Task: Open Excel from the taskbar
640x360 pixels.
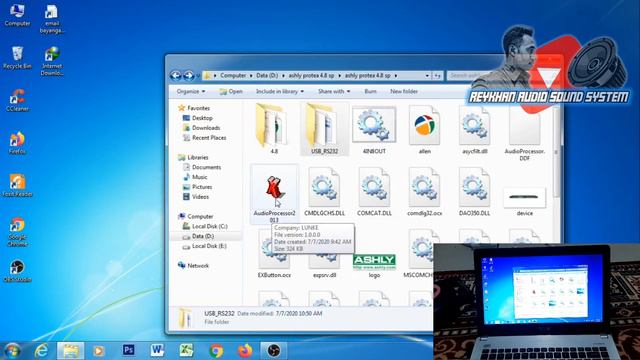Action: [186, 351]
